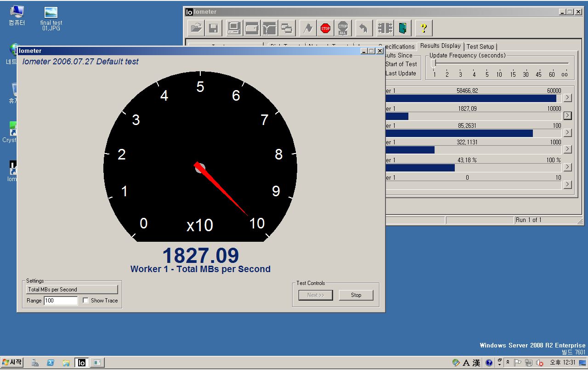Screen dimensions: 588x370
Task: Click the Start Tests flag icon
Action: point(308,28)
